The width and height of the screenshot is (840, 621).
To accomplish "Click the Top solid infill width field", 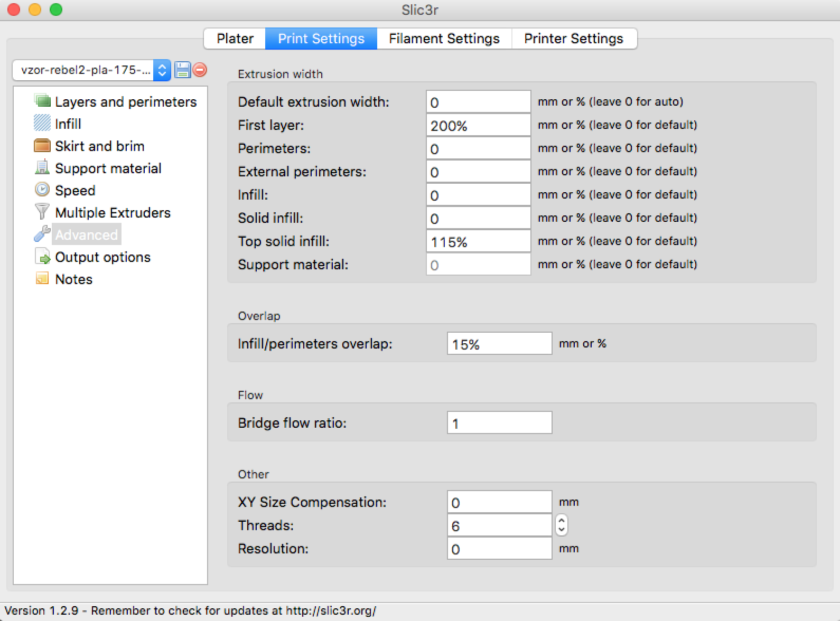I will point(478,242).
